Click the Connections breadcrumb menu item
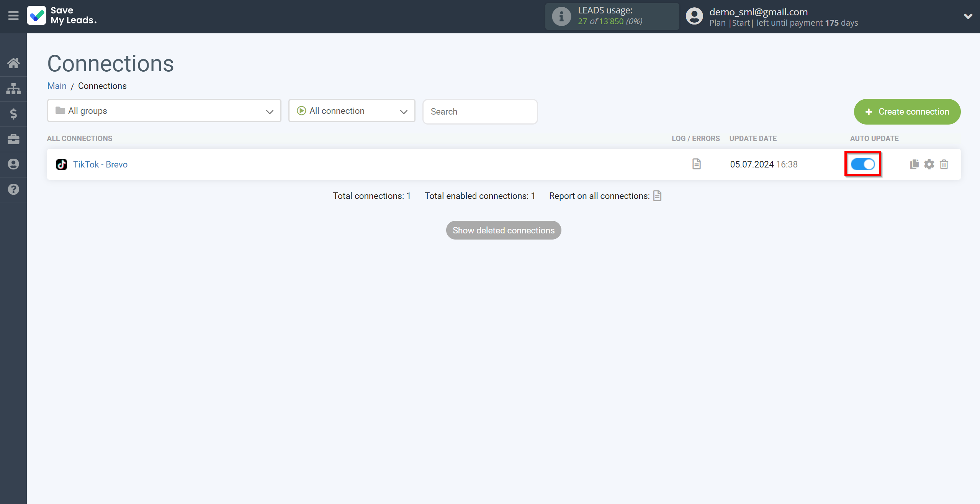 coord(102,85)
